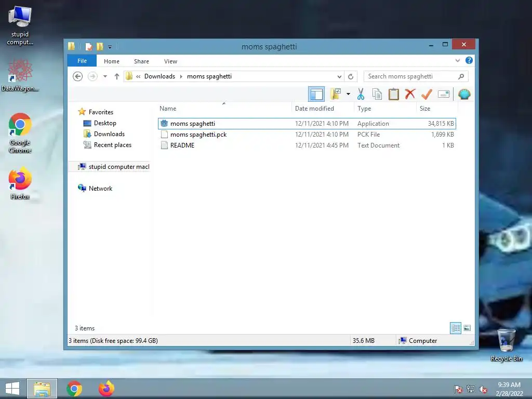Click the Cut scissors icon in toolbar

click(x=361, y=94)
